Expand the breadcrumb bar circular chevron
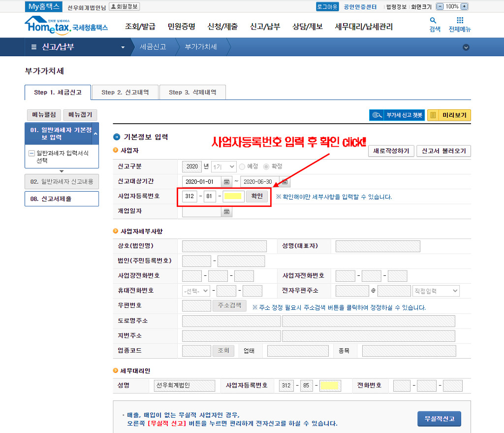This screenshot has width=504, height=433. (466, 47)
